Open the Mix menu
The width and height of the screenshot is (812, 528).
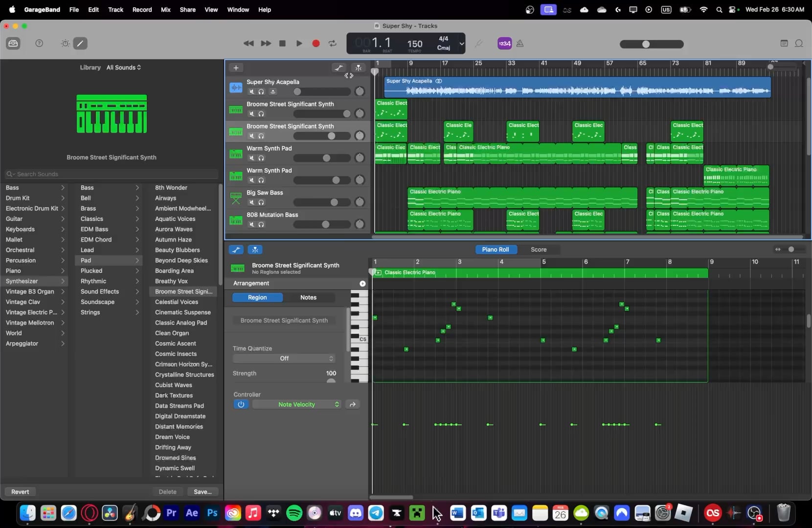click(166, 9)
